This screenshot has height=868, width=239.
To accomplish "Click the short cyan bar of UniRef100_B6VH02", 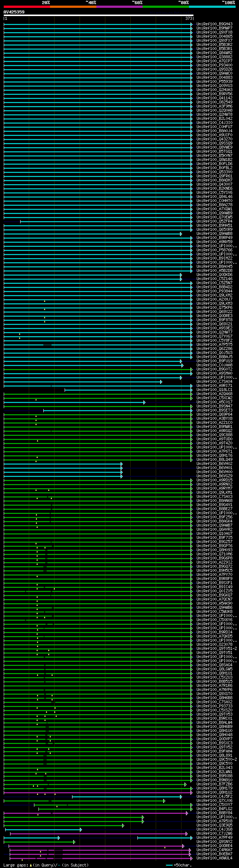I will tap(62, 464).
